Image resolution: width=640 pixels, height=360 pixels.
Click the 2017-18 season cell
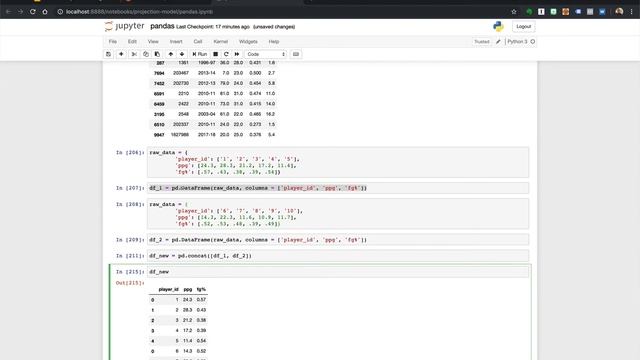coord(207,134)
